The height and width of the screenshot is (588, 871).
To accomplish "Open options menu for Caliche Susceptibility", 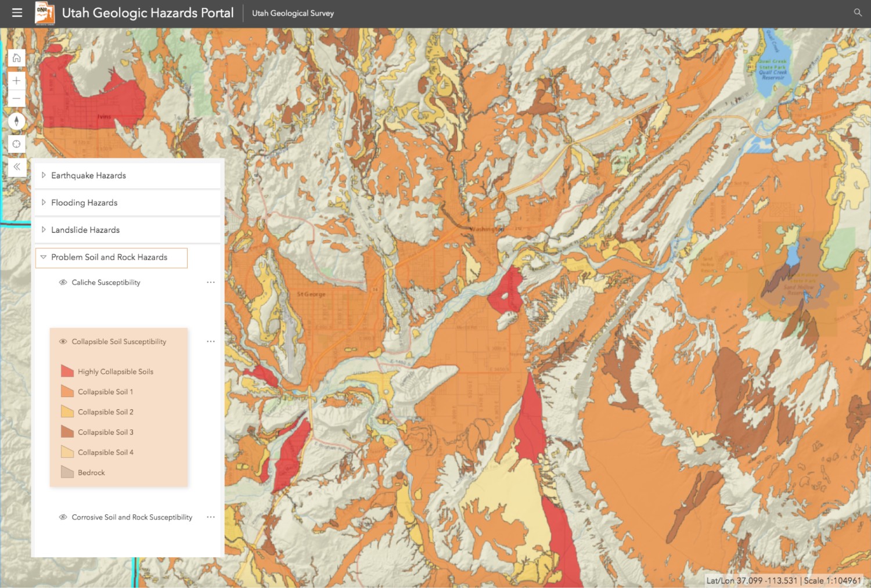I will point(211,282).
